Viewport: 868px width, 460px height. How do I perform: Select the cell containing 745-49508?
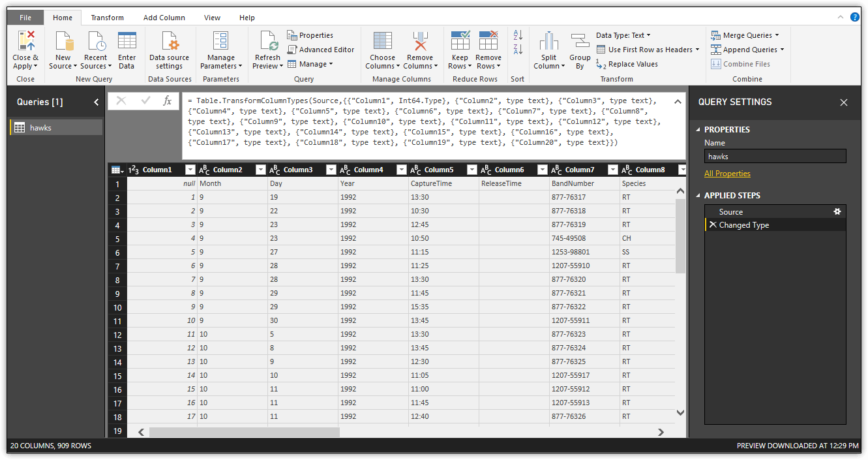tap(584, 238)
